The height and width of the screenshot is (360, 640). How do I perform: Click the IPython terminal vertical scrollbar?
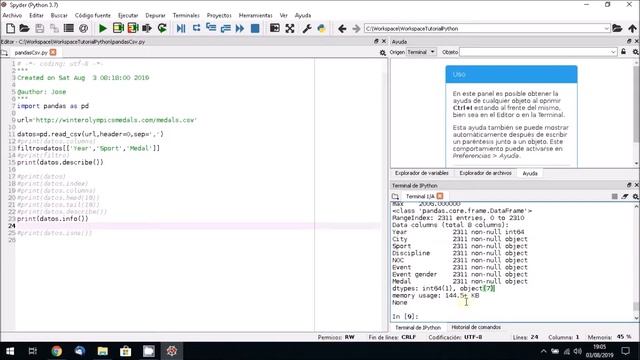(x=636, y=261)
